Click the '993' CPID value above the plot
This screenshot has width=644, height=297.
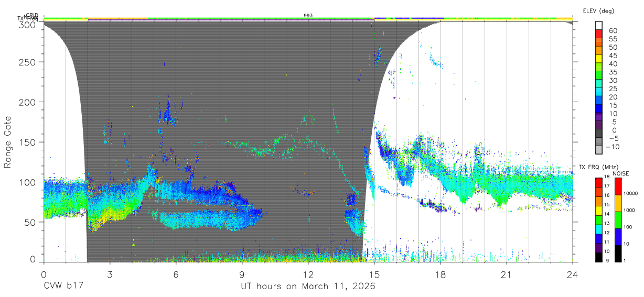(x=308, y=16)
